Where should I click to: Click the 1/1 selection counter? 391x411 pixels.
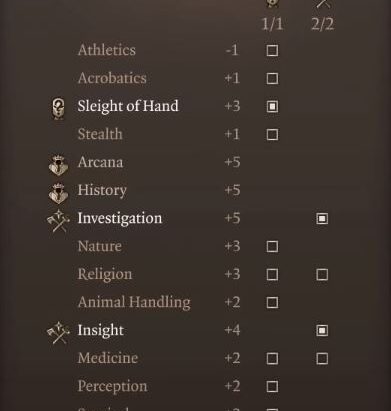272,24
